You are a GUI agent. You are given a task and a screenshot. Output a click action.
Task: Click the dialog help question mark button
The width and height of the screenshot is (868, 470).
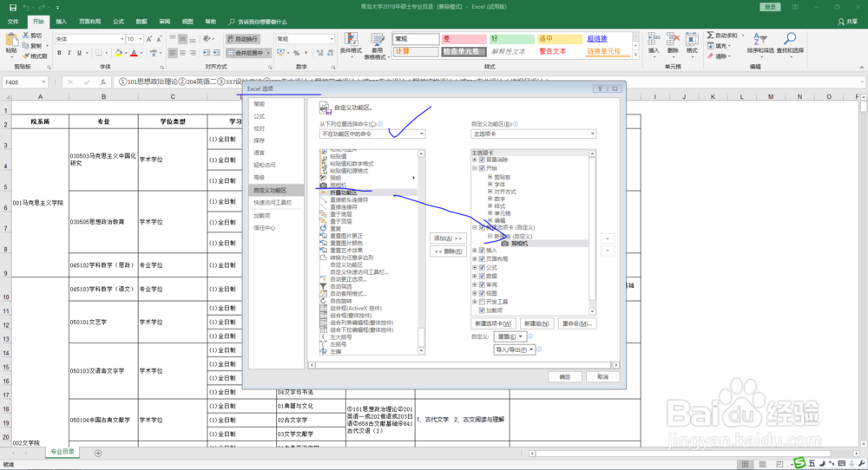pos(600,88)
